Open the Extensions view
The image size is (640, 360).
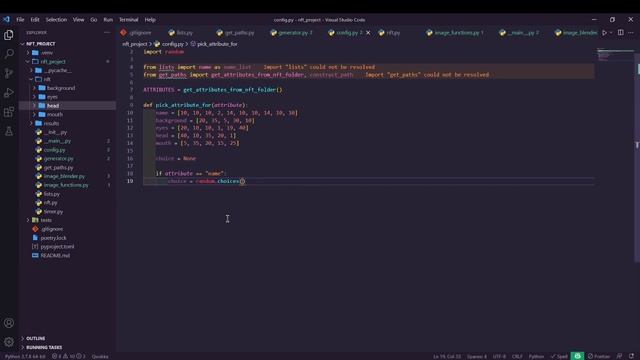[9, 112]
